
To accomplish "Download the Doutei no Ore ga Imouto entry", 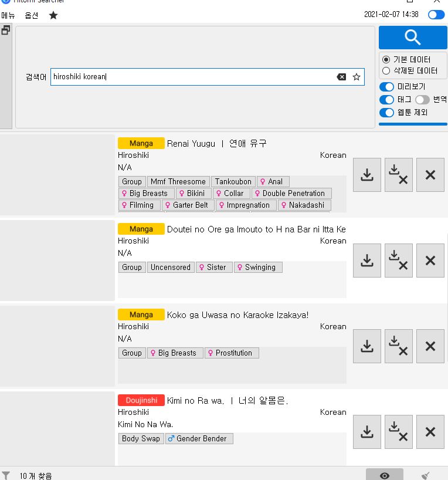I will pos(367,261).
